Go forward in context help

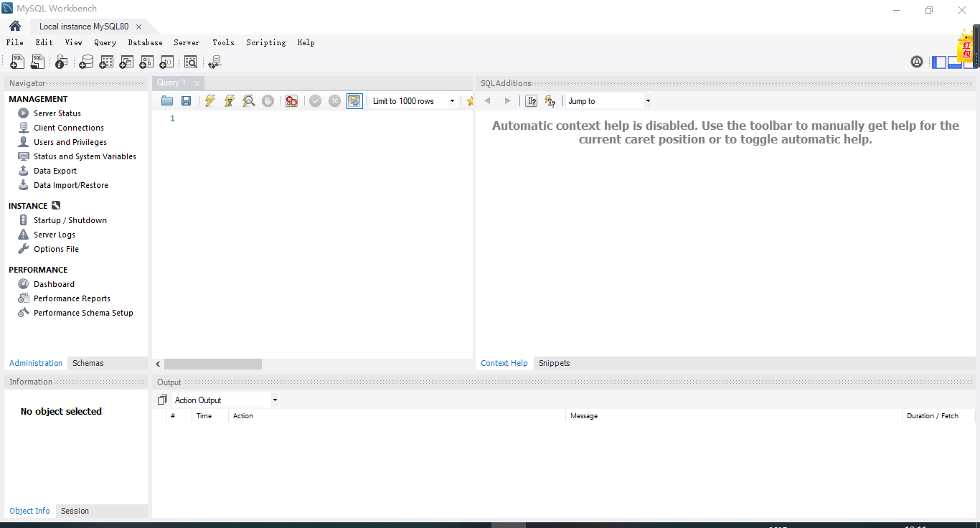click(x=508, y=101)
